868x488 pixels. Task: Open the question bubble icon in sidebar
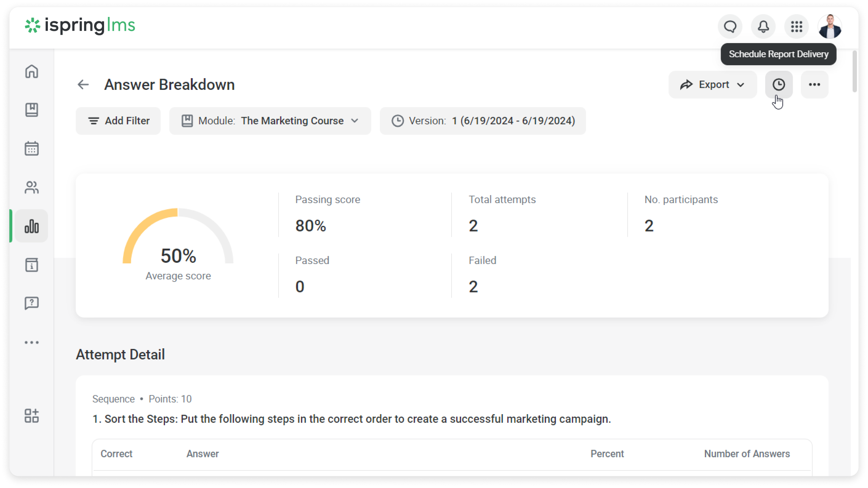pos(32,303)
